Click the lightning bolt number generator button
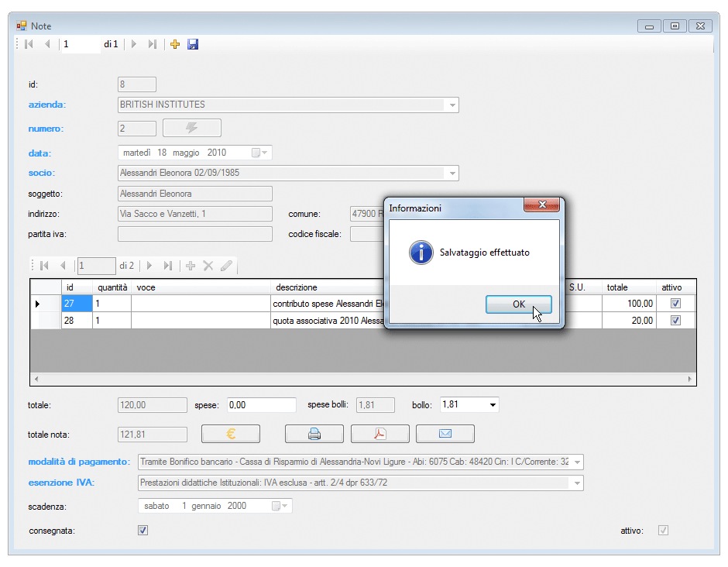 pos(192,128)
